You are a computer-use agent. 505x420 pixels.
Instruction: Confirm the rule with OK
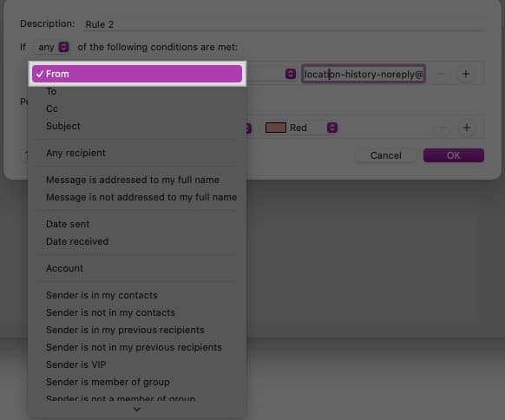tap(454, 155)
